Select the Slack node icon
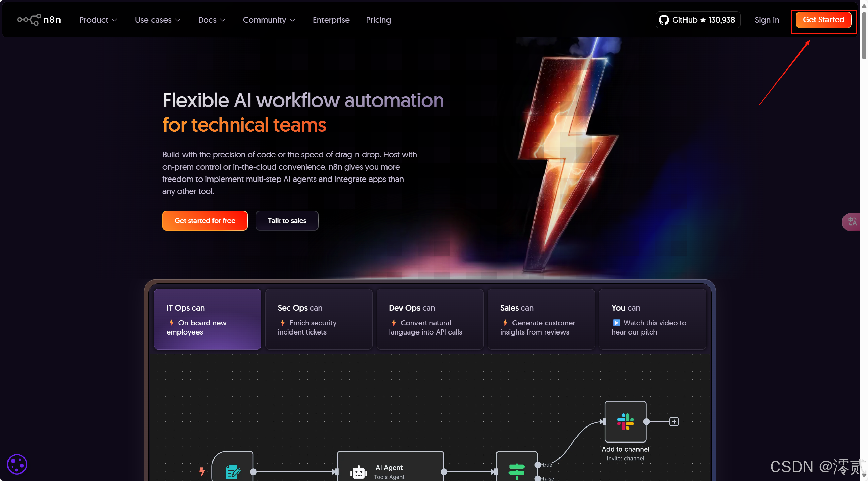Viewport: 868px width, 481px height. pyautogui.click(x=625, y=421)
